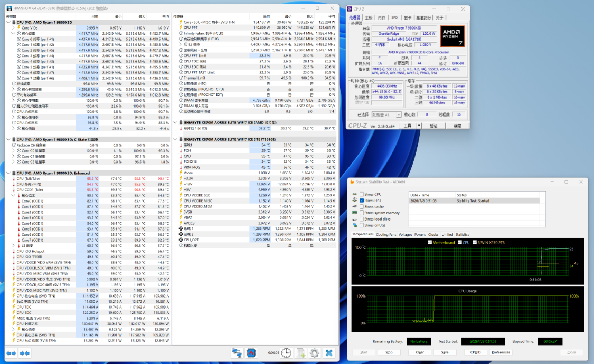Click the lightning icon on Vcore row
This screenshot has width=594, height=364.
point(181,173)
